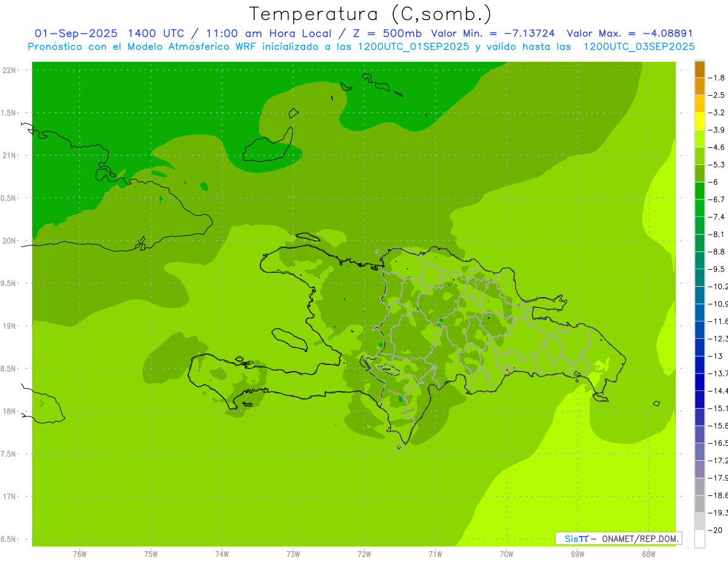Click the longitude label "69W"

pos(578,554)
